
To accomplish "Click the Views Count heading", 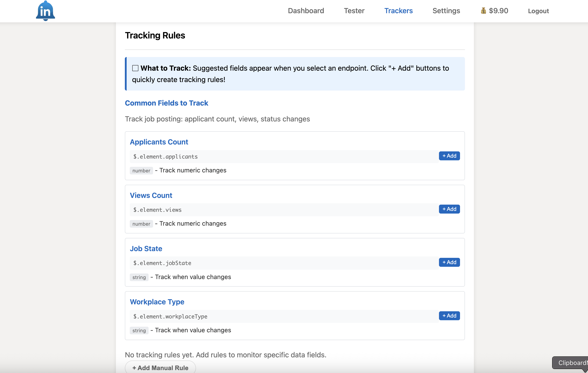I will click(x=151, y=195).
